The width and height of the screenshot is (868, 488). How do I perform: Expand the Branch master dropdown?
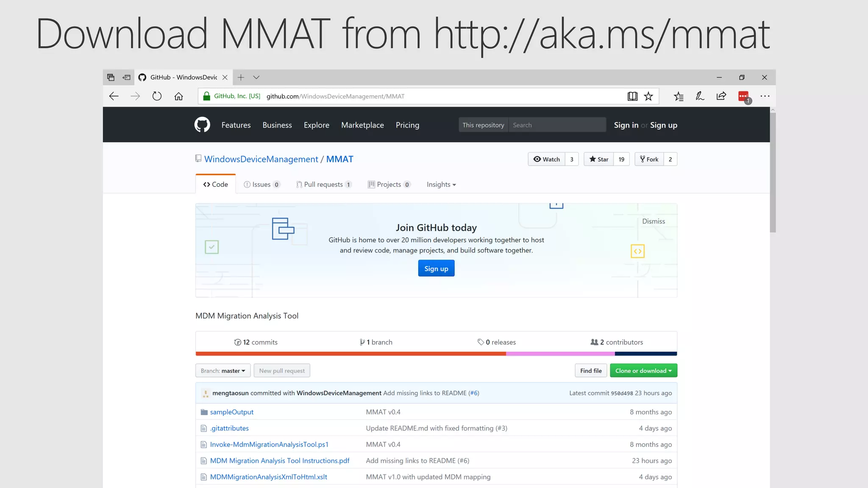tap(223, 371)
